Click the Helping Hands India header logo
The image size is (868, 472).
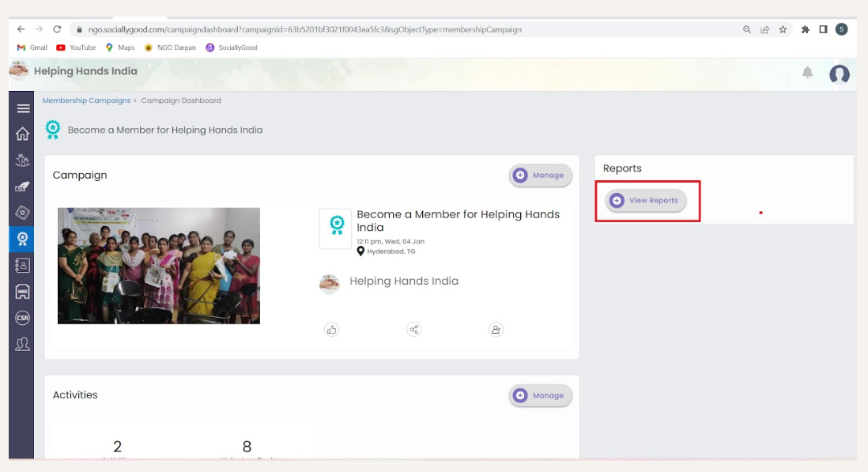click(19, 70)
